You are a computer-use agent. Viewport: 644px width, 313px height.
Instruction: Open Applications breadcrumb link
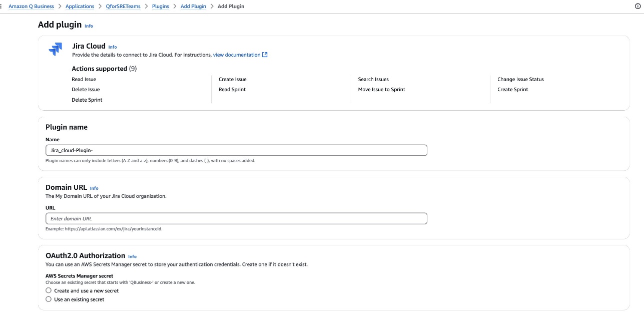[80, 7]
